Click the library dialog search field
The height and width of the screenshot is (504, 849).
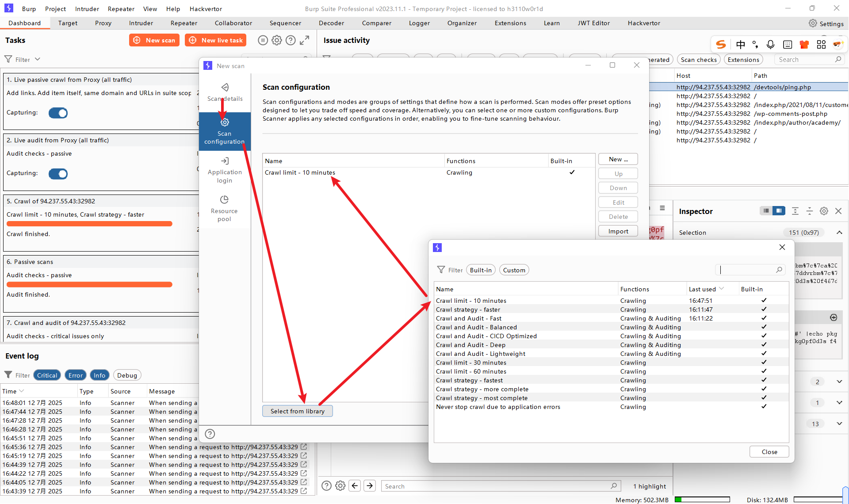[747, 270]
